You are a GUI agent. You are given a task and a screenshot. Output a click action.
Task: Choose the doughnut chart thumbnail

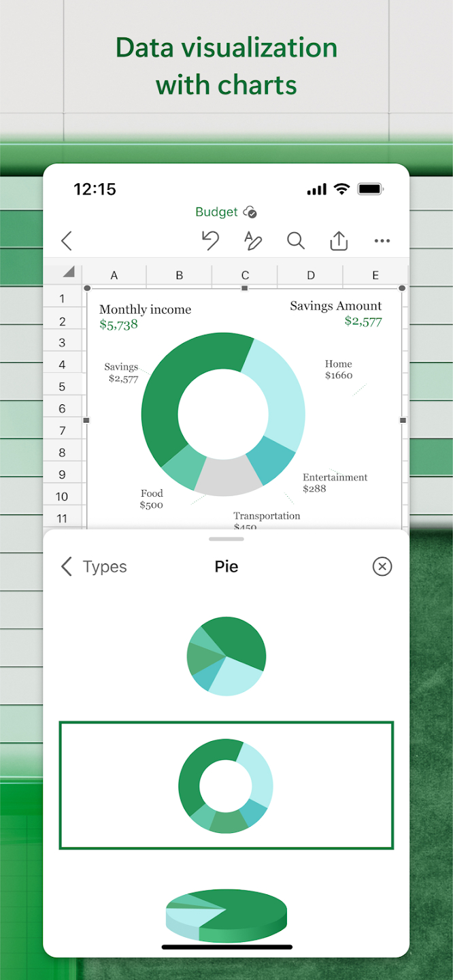[x=226, y=785]
